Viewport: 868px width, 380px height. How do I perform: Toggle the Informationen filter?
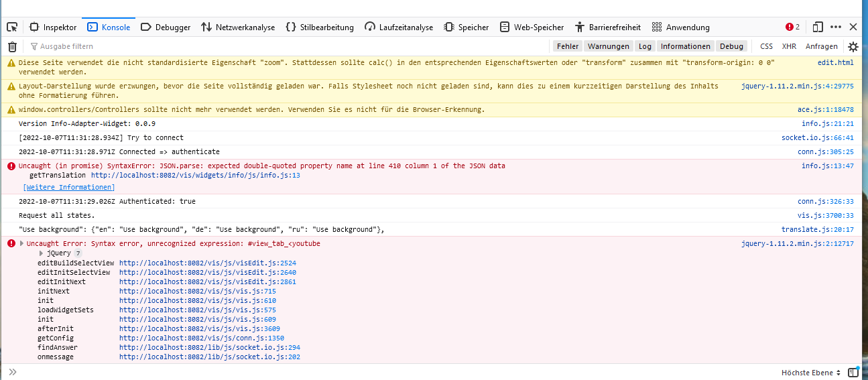coord(685,46)
